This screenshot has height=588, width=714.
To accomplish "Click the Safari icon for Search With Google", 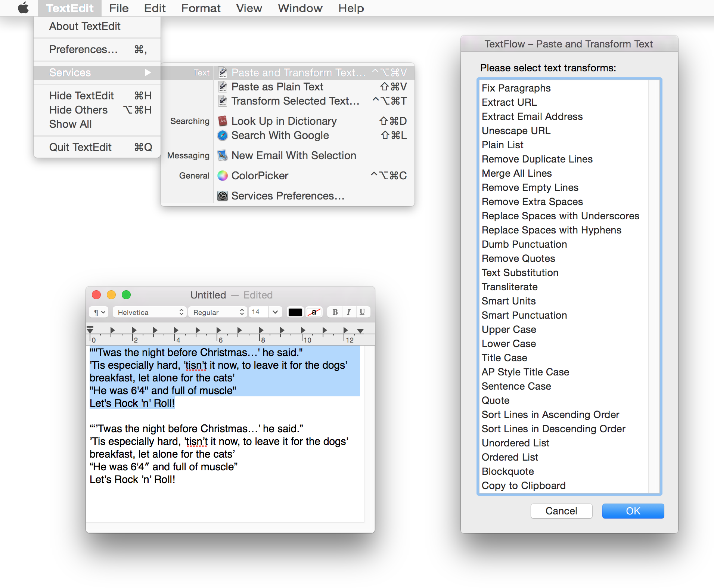I will (x=223, y=135).
